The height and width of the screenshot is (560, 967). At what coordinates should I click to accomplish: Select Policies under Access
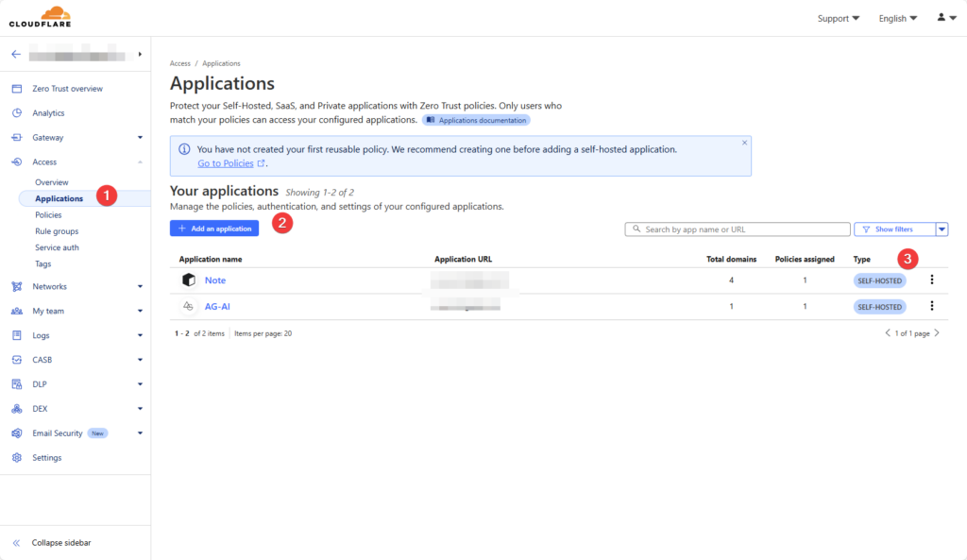[48, 215]
